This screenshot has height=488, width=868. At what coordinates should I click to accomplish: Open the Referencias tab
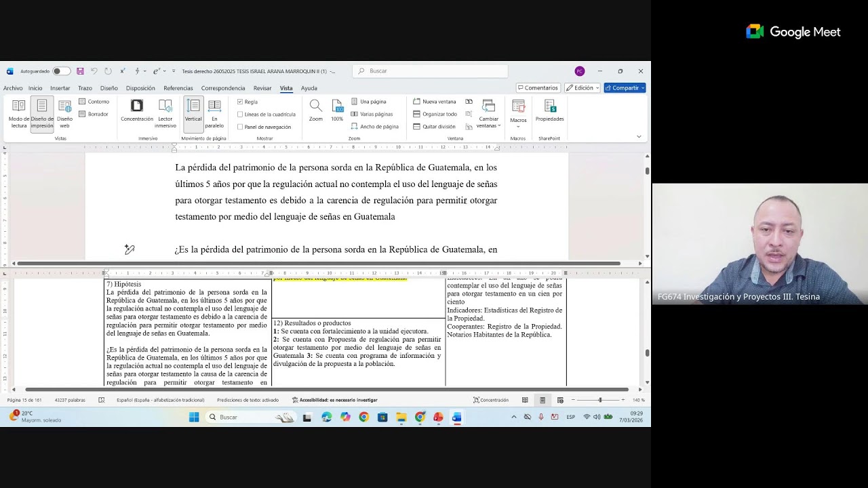pos(178,88)
